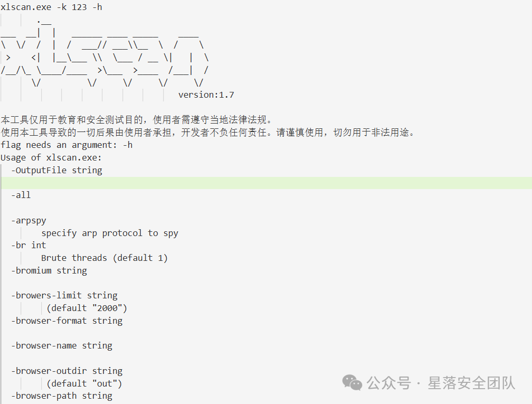Click the command line 'xlscan.exe -k 123 -h'
The image size is (532, 404).
(x=51, y=7)
